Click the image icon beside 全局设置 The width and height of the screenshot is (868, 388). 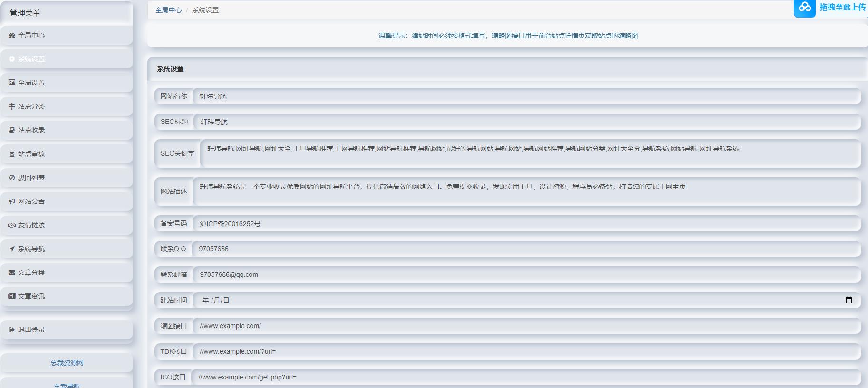pos(12,83)
